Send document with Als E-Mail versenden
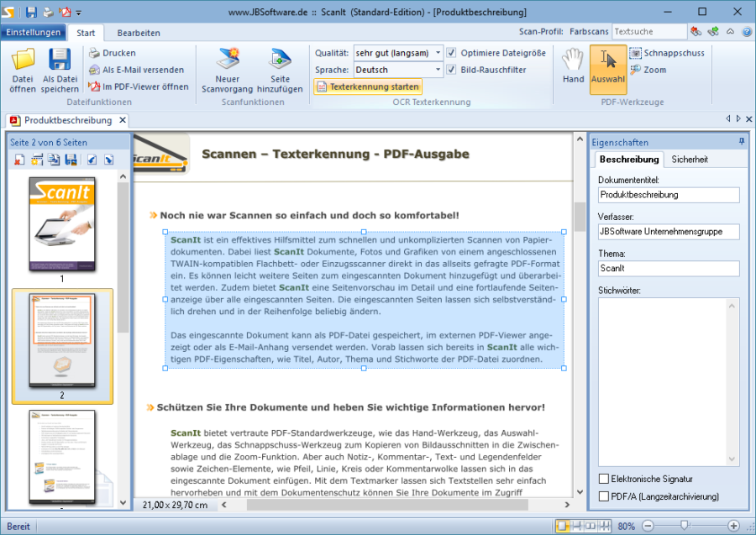This screenshot has height=535, width=756. [x=137, y=70]
